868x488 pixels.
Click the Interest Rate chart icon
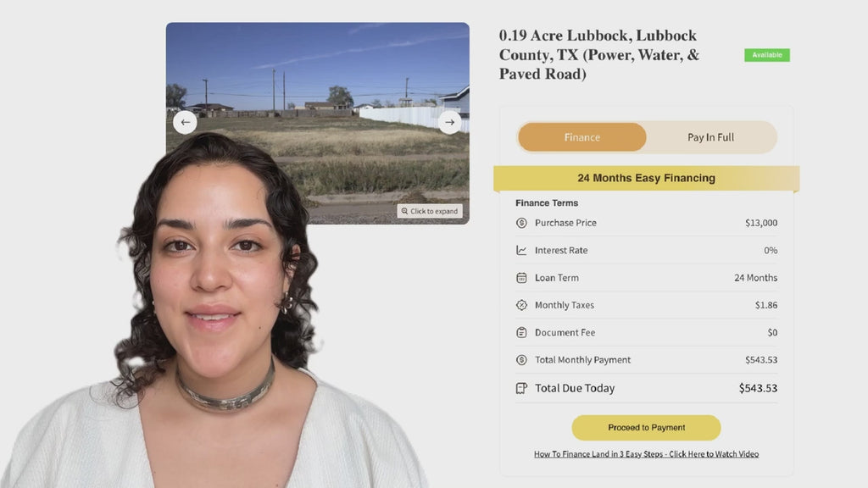[521, 250]
